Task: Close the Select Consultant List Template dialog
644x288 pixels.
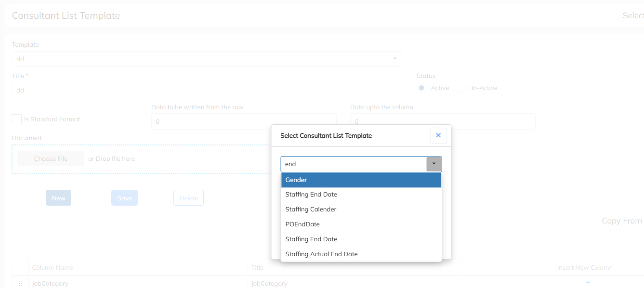Action: [438, 136]
